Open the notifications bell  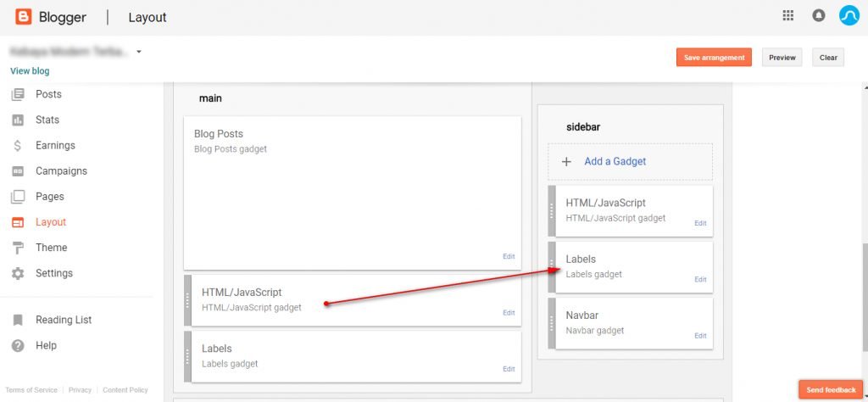[818, 16]
